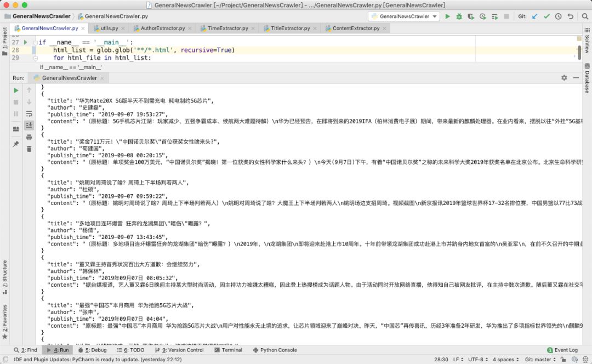The width and height of the screenshot is (592, 364).
Task: Run GeneralNewsCrawler with the green play button
Action: coord(447,16)
